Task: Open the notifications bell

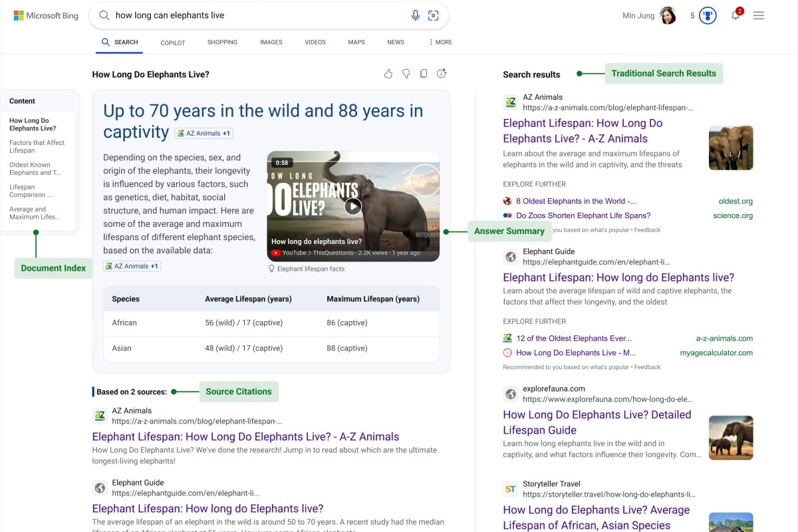Action: 735,15
